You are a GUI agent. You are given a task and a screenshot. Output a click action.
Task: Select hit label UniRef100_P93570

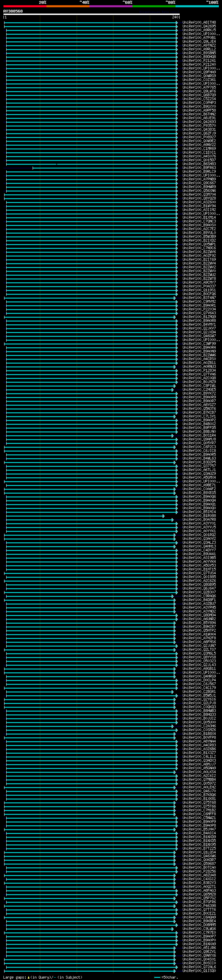pyautogui.click(x=199, y=125)
